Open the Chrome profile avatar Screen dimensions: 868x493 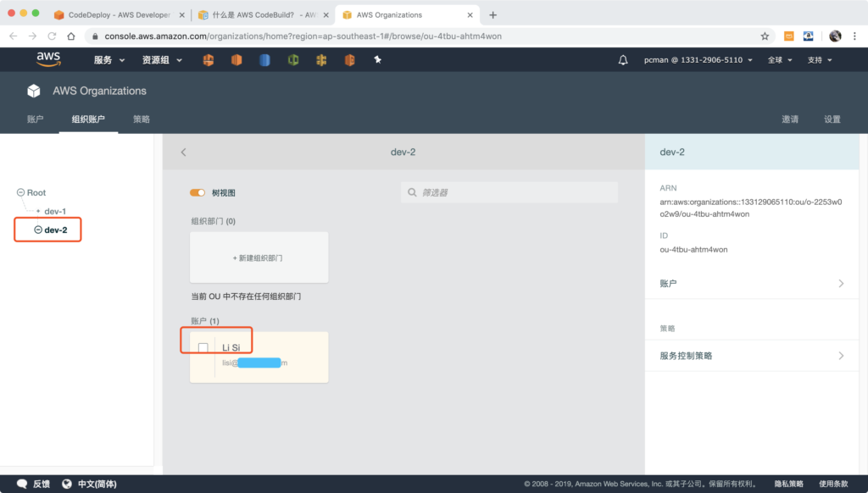[835, 36]
